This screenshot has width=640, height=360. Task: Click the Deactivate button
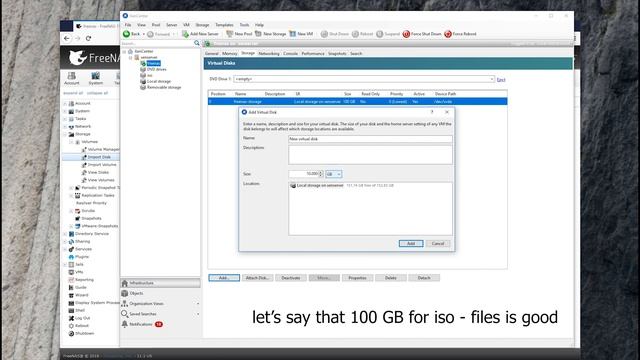(291, 278)
